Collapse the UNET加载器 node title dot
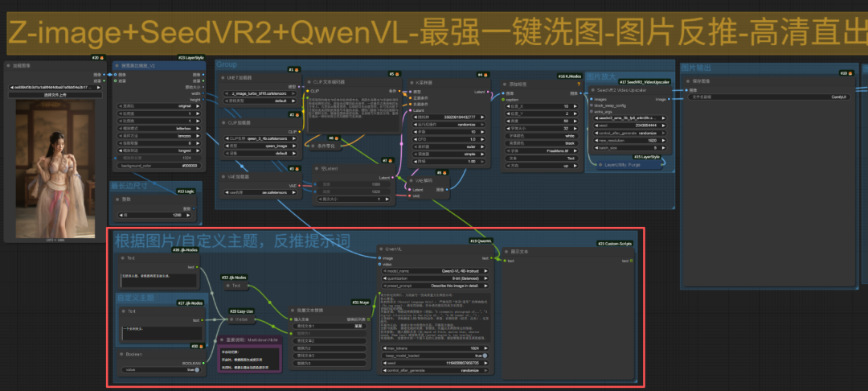The height and width of the screenshot is (391, 868). pyautogui.click(x=223, y=77)
